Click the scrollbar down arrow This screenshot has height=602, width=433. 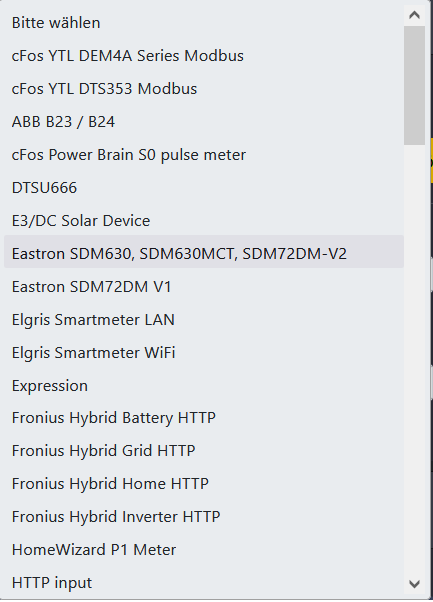(415, 584)
